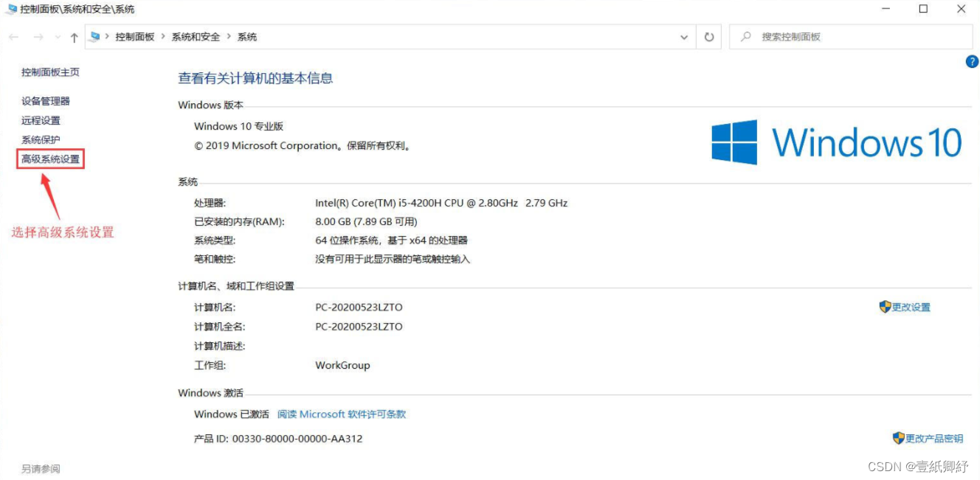Select processor text Intel(R) Core(TM) i5-4200H

click(441, 203)
